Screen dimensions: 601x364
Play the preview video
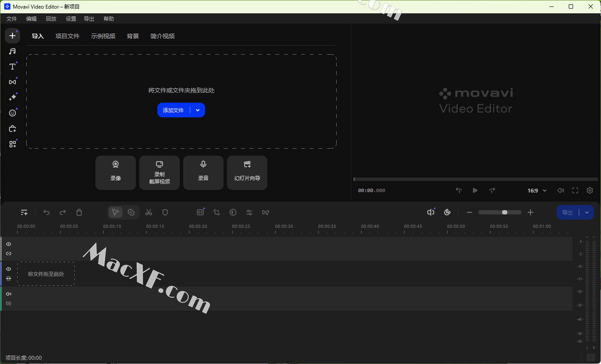point(475,190)
